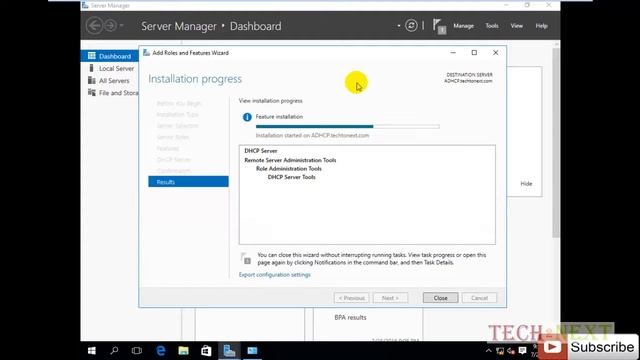The height and width of the screenshot is (360, 640).
Task: Click the Server Manager vertical scrollbar
Action: pos(556,143)
